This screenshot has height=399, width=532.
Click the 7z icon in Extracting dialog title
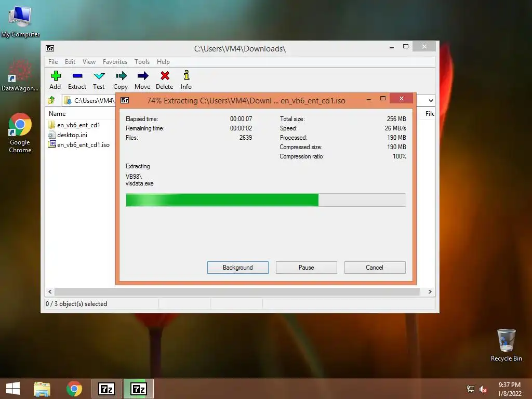coord(125,100)
